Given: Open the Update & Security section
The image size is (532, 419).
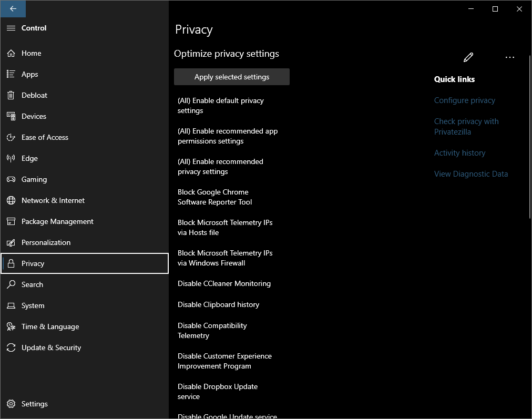Looking at the screenshot, I should tap(85, 348).
